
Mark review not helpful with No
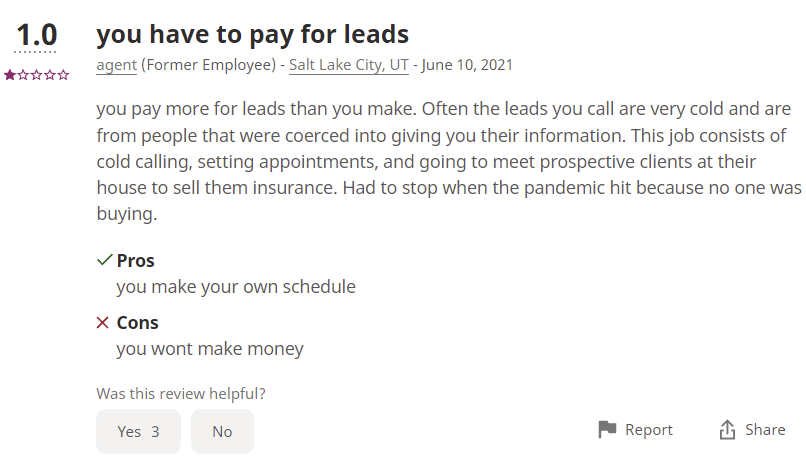[x=222, y=432]
